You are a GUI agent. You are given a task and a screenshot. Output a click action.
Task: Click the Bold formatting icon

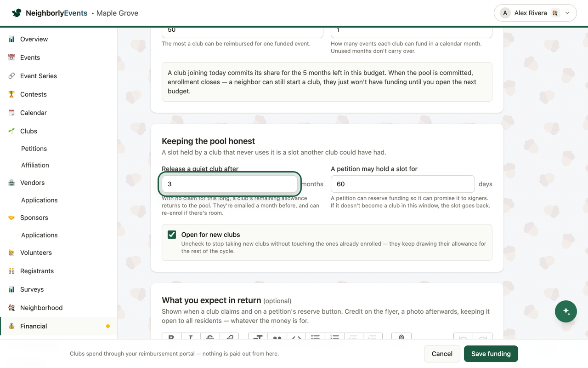tap(171, 337)
